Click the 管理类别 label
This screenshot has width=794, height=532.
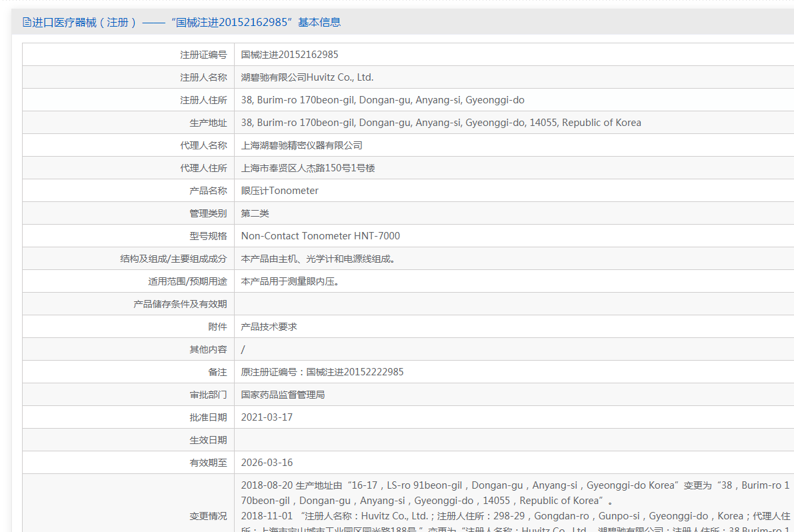coord(208,213)
